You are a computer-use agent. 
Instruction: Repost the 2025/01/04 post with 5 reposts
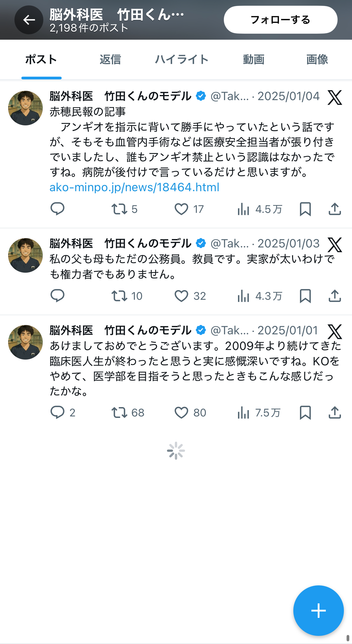[119, 209]
